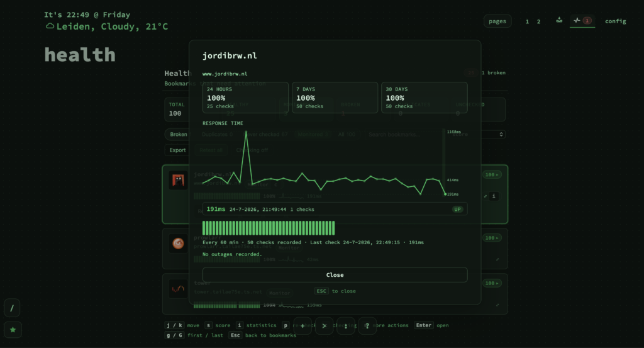Open the inbox tray icon in top bar
644x348 pixels.
coord(559,20)
